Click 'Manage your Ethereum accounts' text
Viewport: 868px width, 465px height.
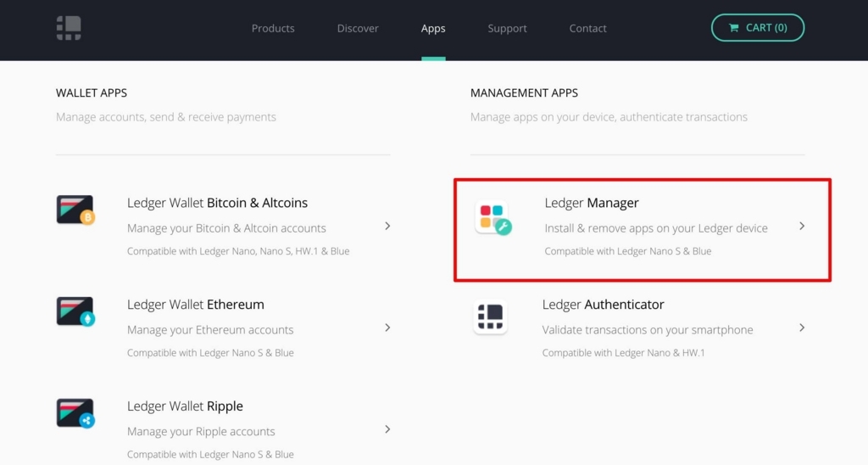[x=210, y=330]
